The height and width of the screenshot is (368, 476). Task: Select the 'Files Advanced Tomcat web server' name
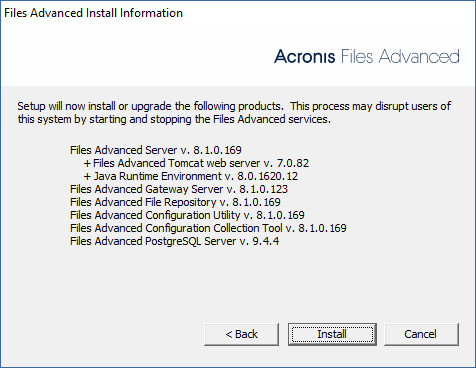click(x=176, y=163)
